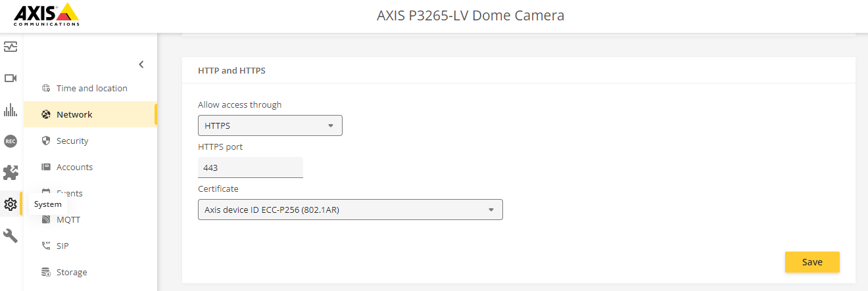
Task: Select the System gear icon
Action: (x=11, y=204)
